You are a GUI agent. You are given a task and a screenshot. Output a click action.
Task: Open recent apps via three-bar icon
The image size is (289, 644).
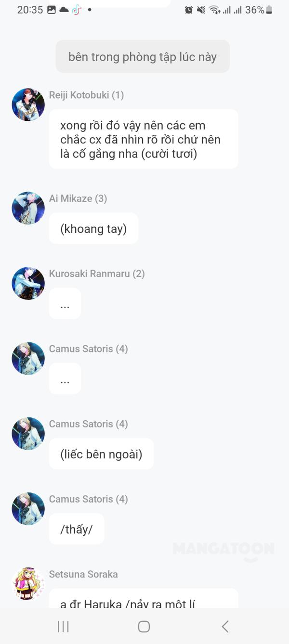tap(63, 626)
